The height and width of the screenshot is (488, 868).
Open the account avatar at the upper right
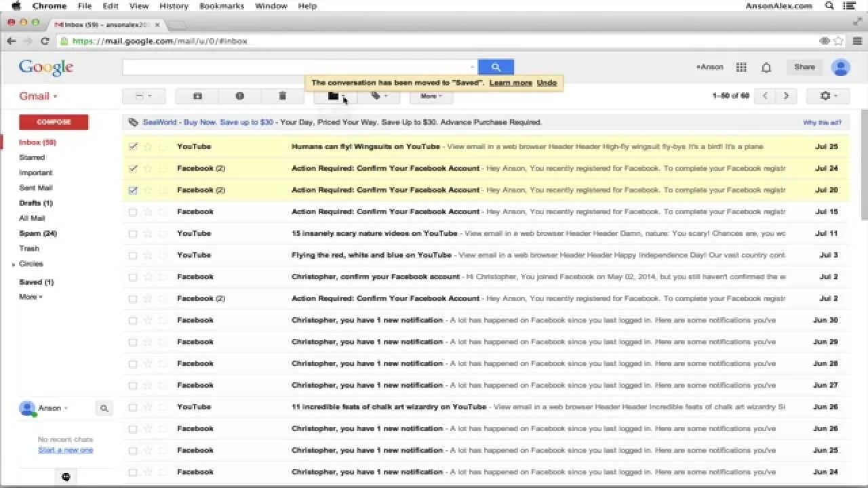point(841,67)
